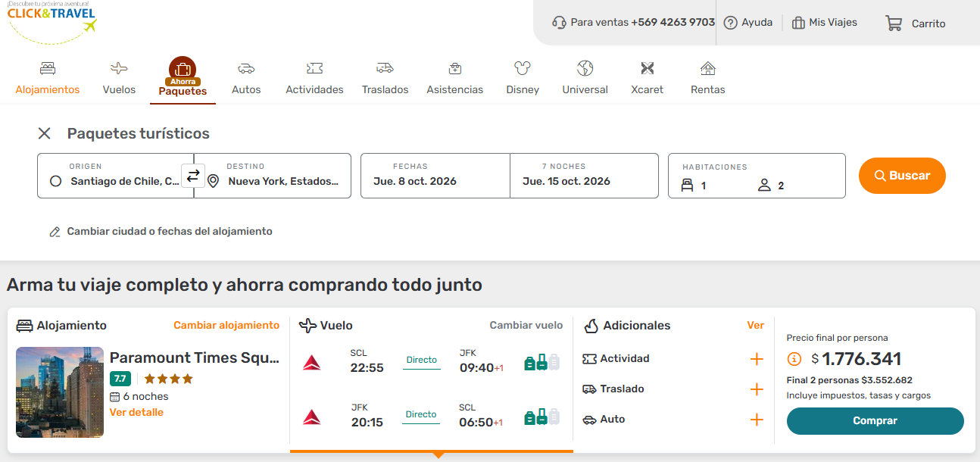980x462 pixels.
Task: Edit the Destino field Nueva York
Action: 282,181
